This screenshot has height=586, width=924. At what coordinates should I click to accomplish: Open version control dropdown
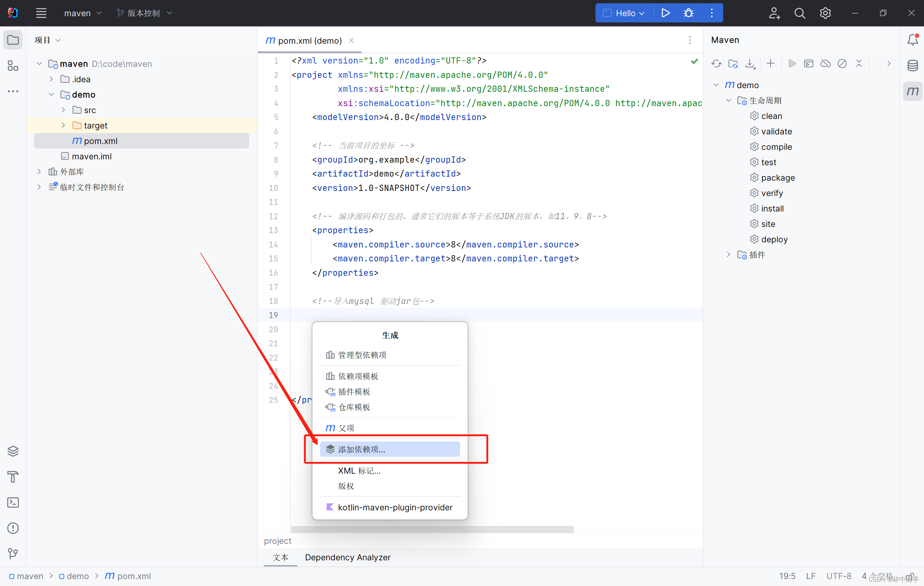tap(144, 13)
